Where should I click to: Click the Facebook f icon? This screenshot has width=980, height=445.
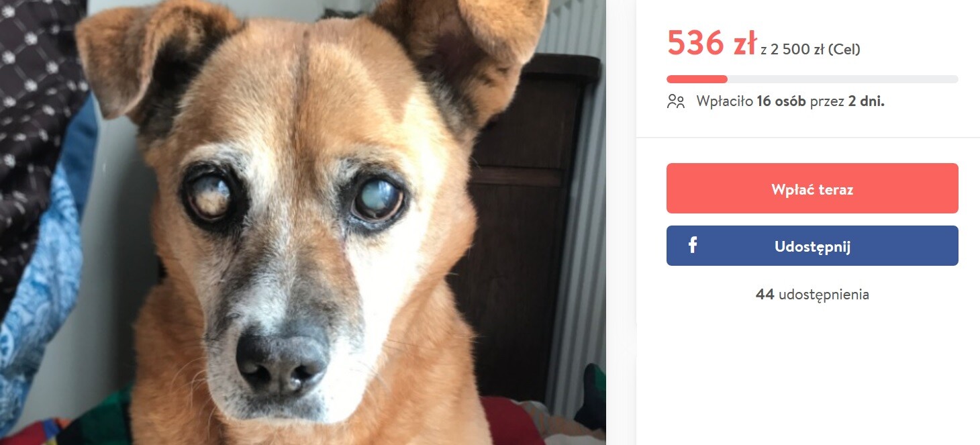693,246
